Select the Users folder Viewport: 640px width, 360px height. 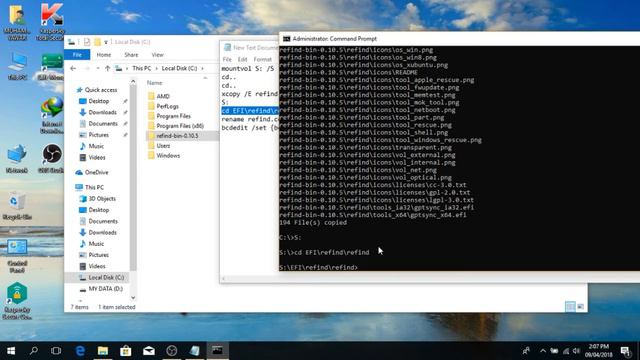coord(163,146)
